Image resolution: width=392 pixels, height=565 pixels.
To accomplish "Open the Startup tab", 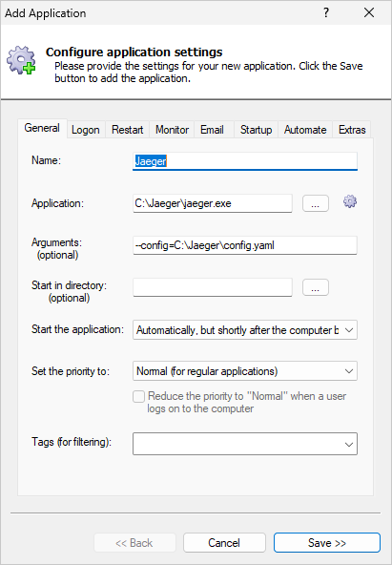I will pyautogui.click(x=256, y=130).
